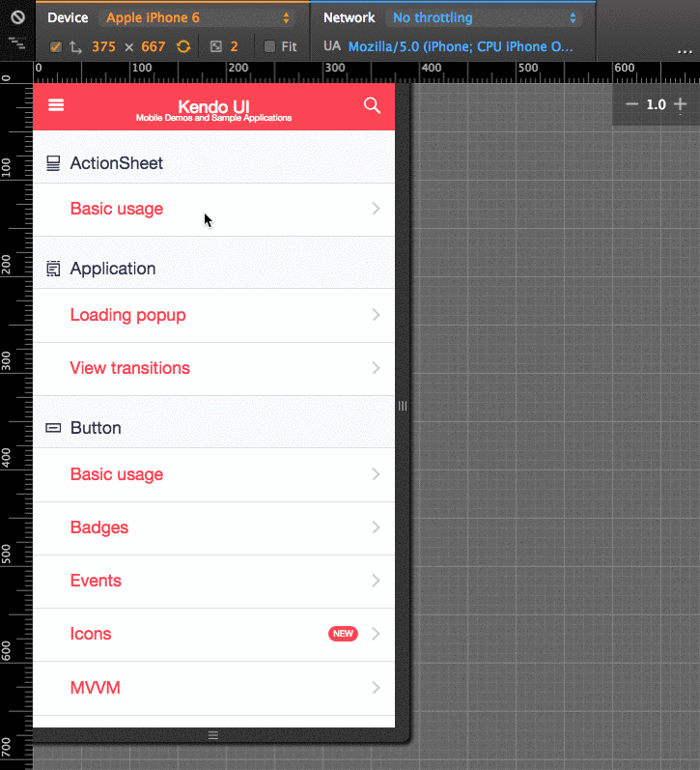
Task: Open Basic usage under Button
Action: [213, 475]
